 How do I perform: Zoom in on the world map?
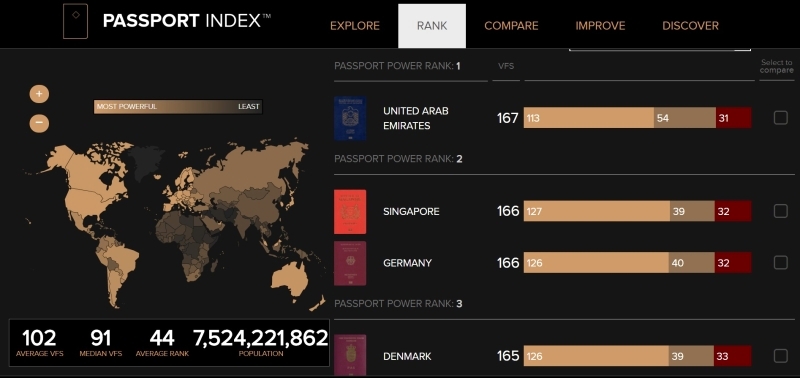39,94
